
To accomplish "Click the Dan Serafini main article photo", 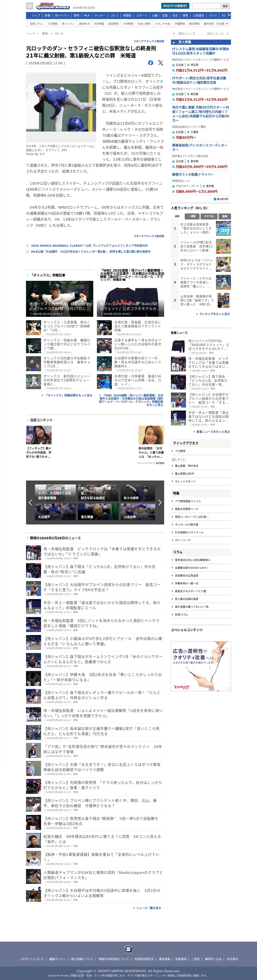I will 61,108.
